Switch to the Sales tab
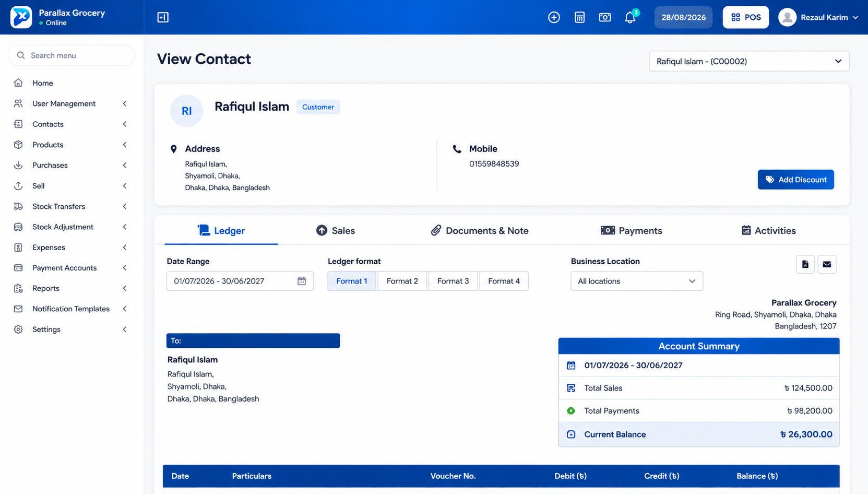The width and height of the screenshot is (868, 494). click(335, 231)
